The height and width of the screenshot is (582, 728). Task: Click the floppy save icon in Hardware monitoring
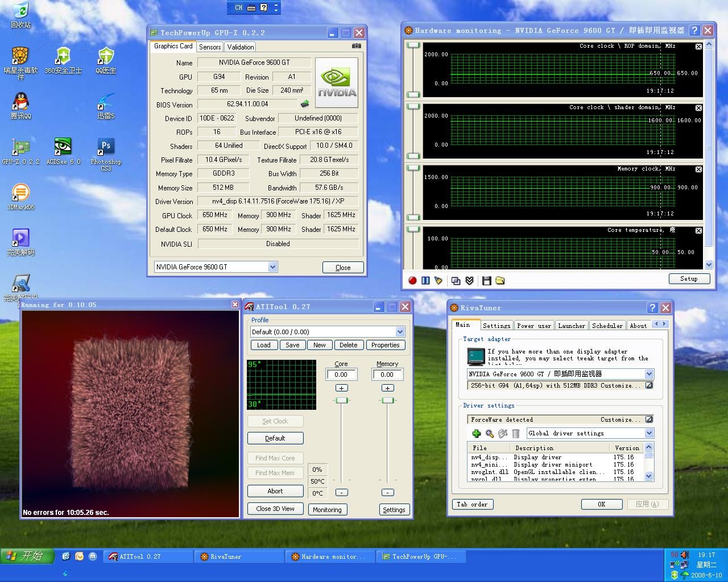pyautogui.click(x=486, y=280)
